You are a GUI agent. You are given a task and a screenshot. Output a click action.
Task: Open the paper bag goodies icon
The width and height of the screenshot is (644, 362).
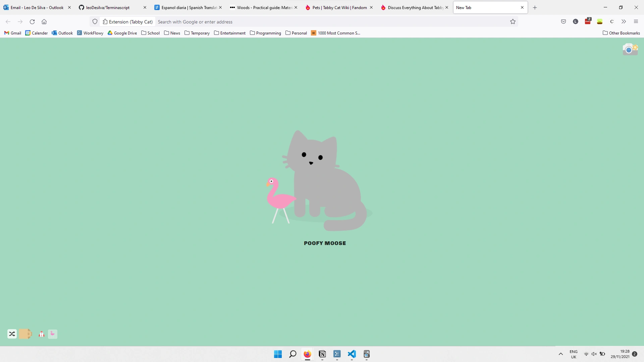[25, 334]
